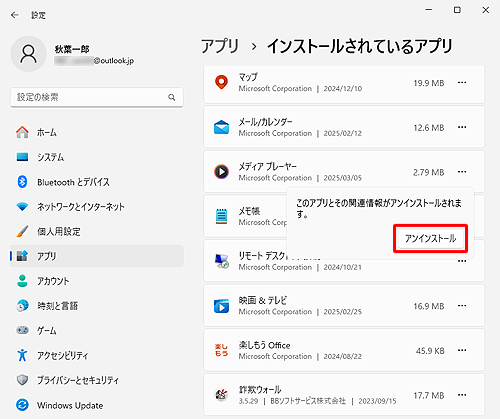Click the メモ帳 app name
Image resolution: width=500 pixels, height=419 pixels.
(249, 211)
